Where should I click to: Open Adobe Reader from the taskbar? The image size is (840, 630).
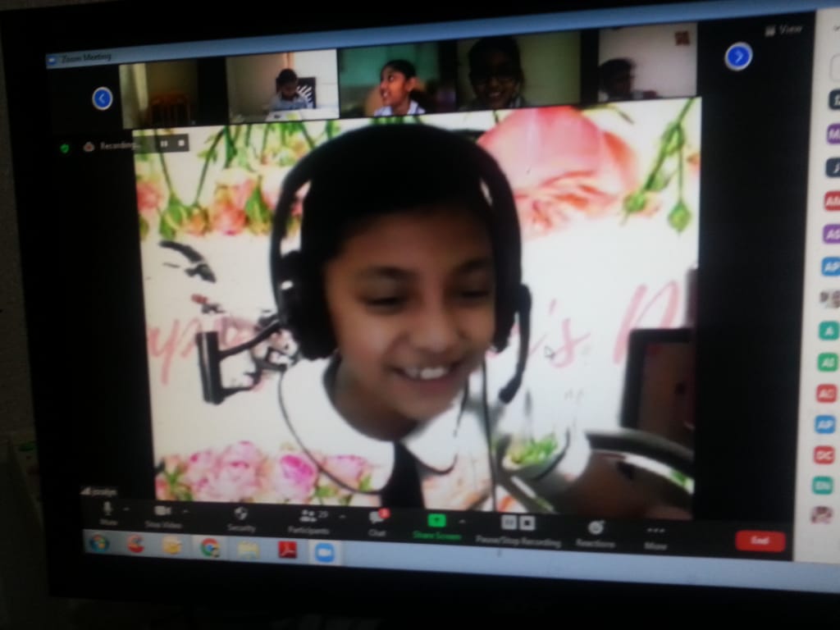click(287, 550)
